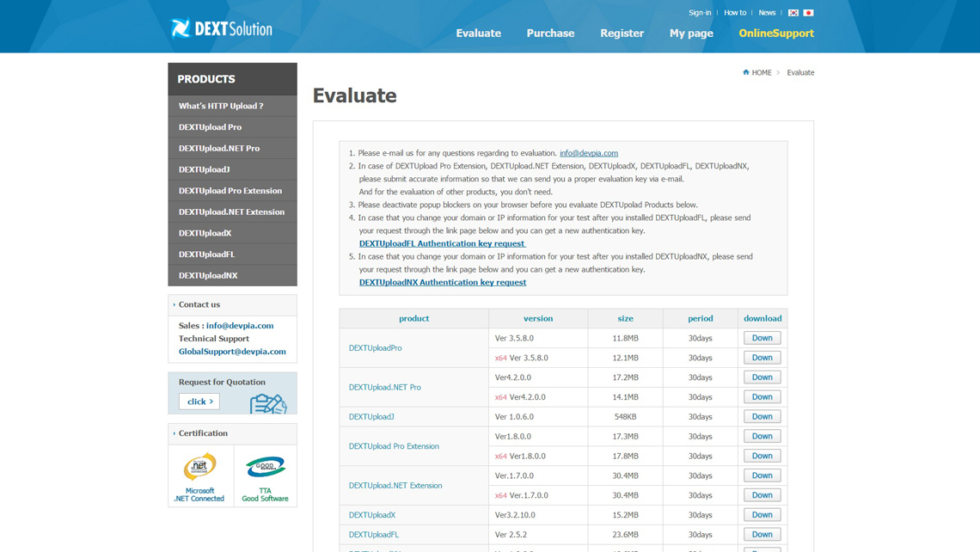
Task: Switch site language using the Japanese flag
Action: pos(806,12)
